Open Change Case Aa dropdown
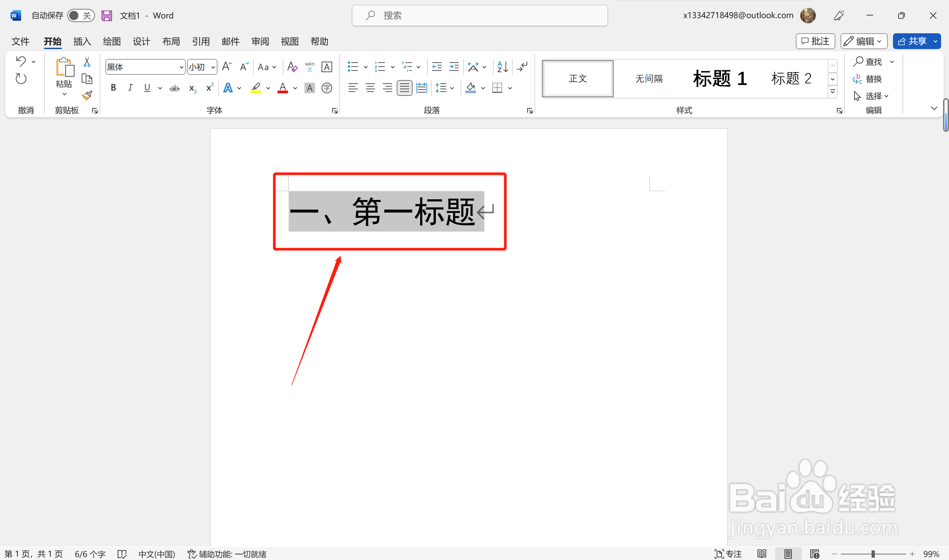This screenshot has width=949, height=560. click(x=267, y=67)
